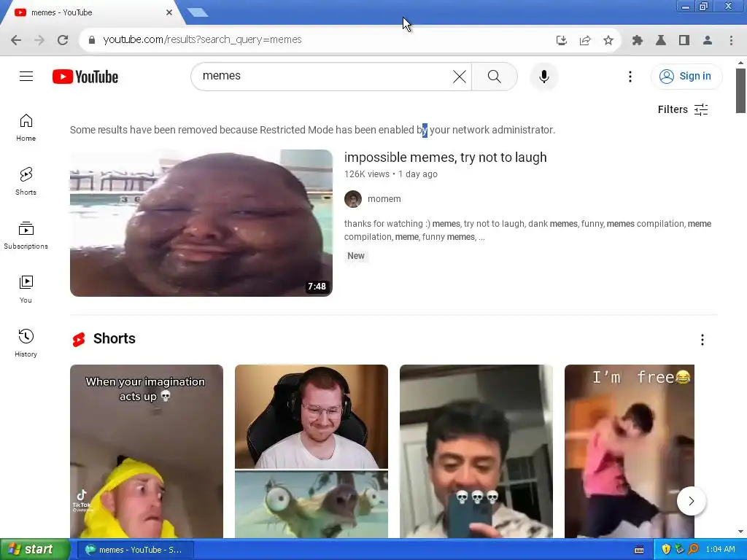Open the short with the headphones guy

pos(311,451)
